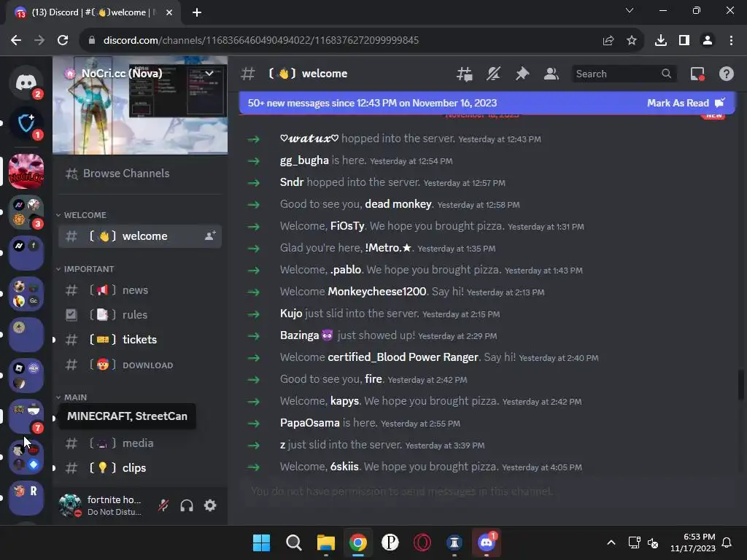Toggle Chrome side panel icon
The image size is (747, 560).
point(684,41)
